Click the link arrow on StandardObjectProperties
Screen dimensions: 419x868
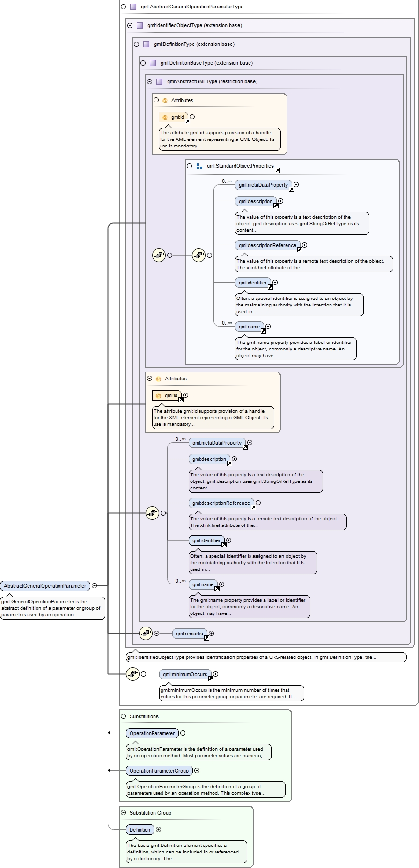tap(277, 171)
